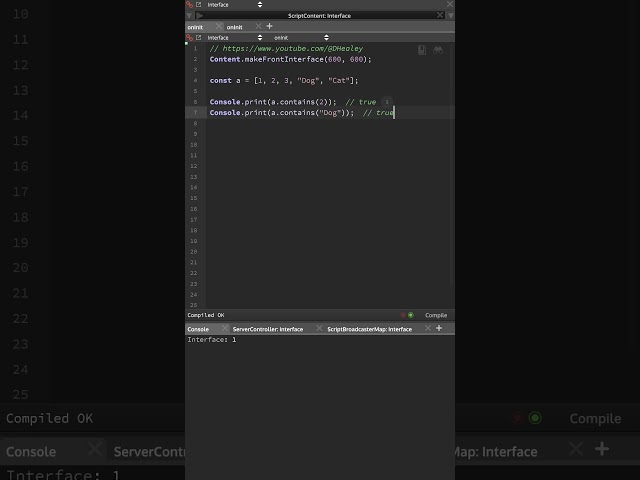
Task: Click gutter line number 7
Action: [x=195, y=113]
